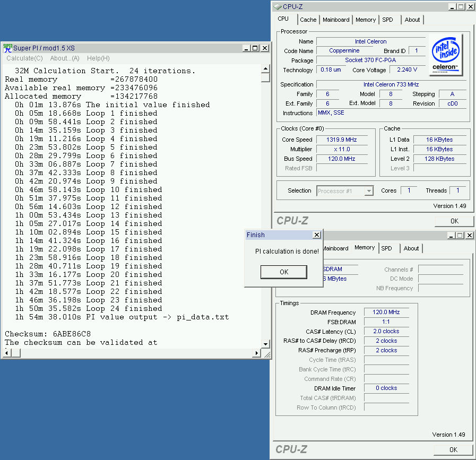Screen dimensions: 476x460
Task: Open the About...(A) menu in Super PI
Action: click(65, 58)
